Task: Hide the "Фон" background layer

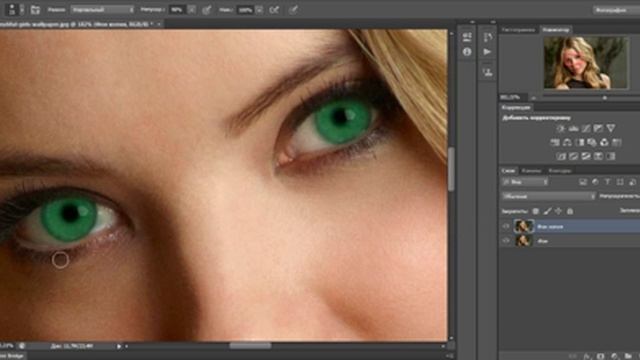Action: [506, 241]
